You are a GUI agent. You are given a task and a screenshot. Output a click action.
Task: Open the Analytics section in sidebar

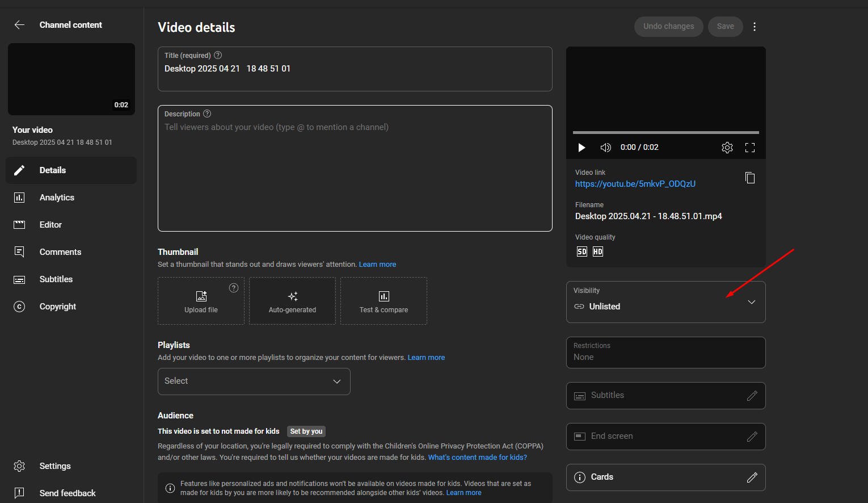coord(57,198)
